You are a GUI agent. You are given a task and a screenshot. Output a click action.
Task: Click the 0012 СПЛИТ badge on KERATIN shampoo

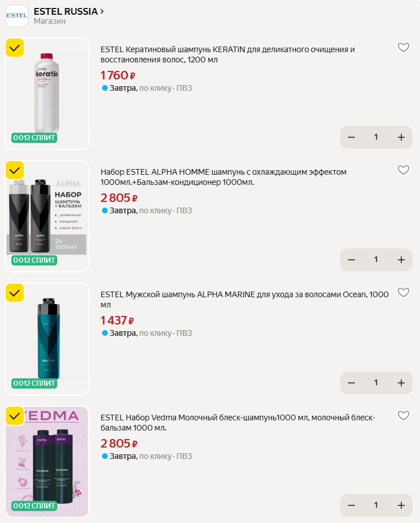pos(35,138)
